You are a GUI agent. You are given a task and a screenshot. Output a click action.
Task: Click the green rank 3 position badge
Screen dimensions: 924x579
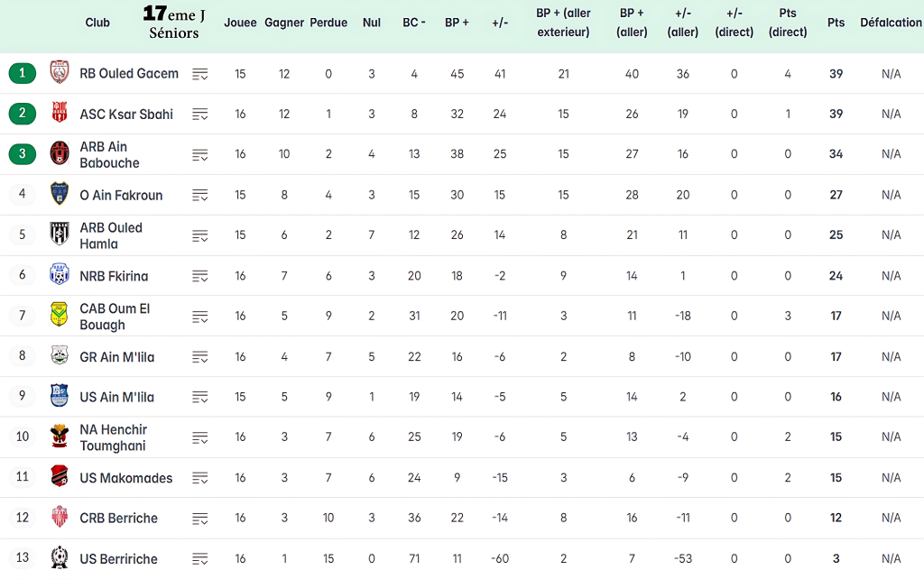(23, 154)
